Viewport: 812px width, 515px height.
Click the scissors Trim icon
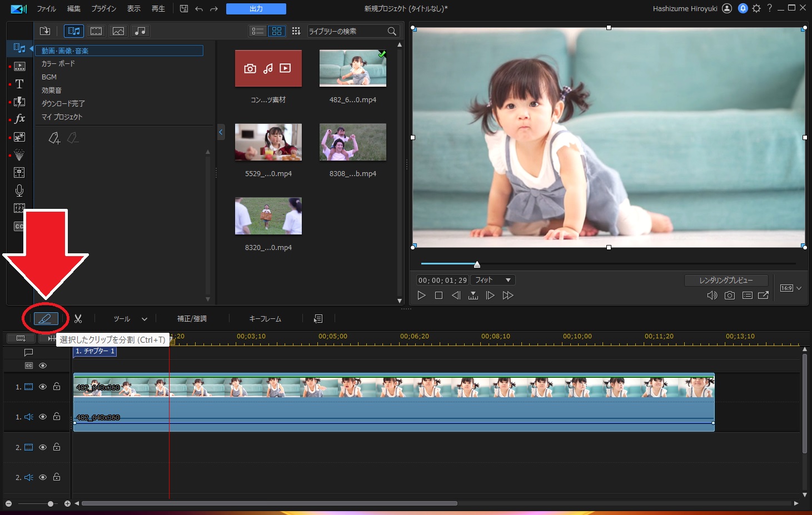coord(78,319)
